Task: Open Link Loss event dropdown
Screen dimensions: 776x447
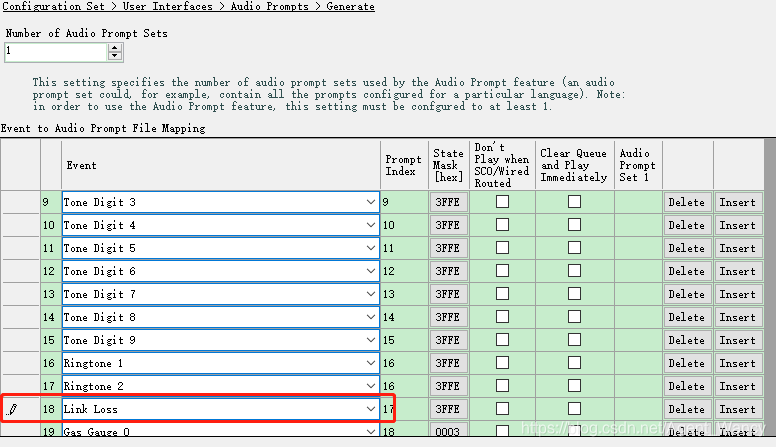Action: pos(370,409)
